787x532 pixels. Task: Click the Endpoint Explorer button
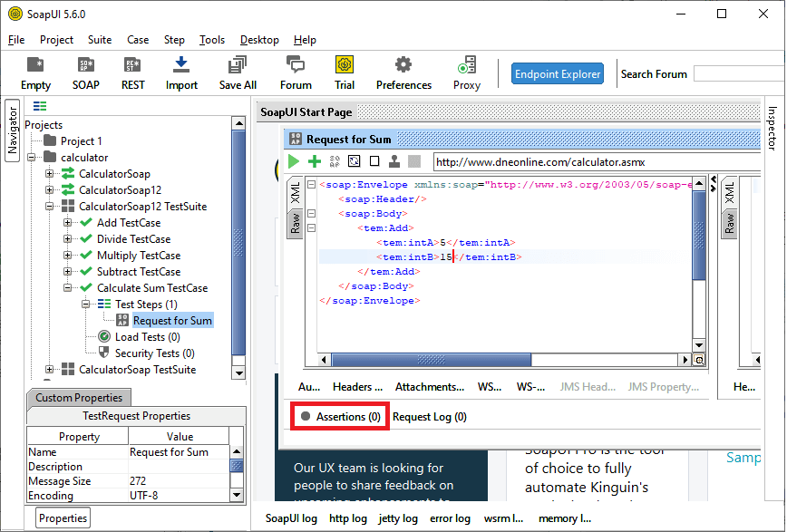click(x=557, y=73)
